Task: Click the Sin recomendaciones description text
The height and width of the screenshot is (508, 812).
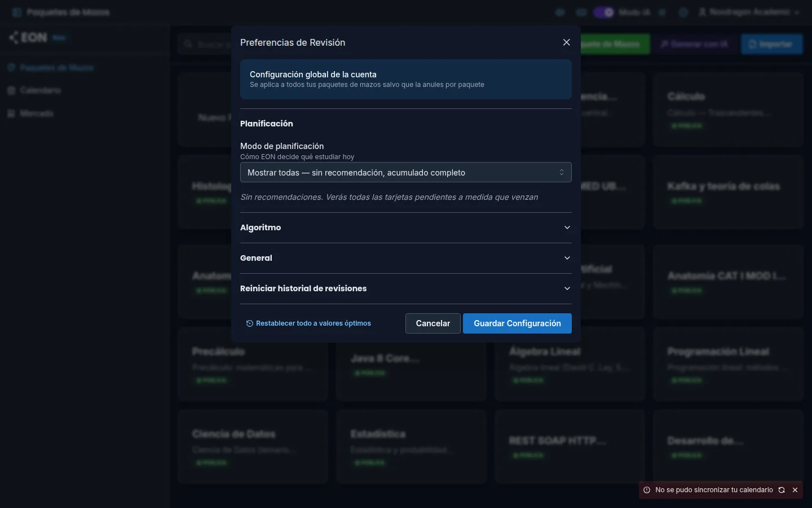Action: point(389,197)
